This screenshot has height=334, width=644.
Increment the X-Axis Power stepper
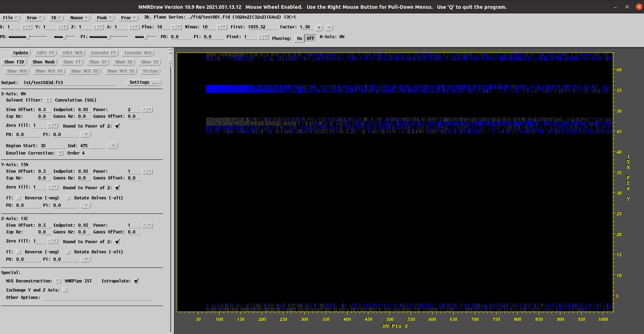145,110
